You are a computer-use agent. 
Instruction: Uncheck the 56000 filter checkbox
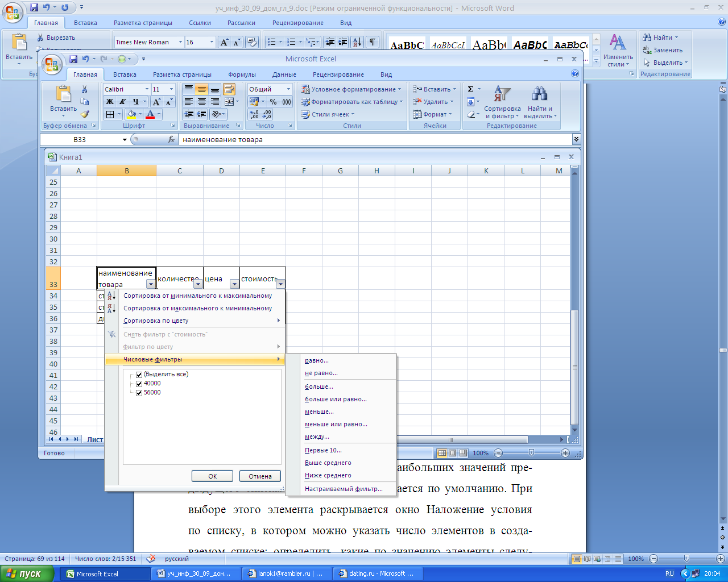point(139,393)
